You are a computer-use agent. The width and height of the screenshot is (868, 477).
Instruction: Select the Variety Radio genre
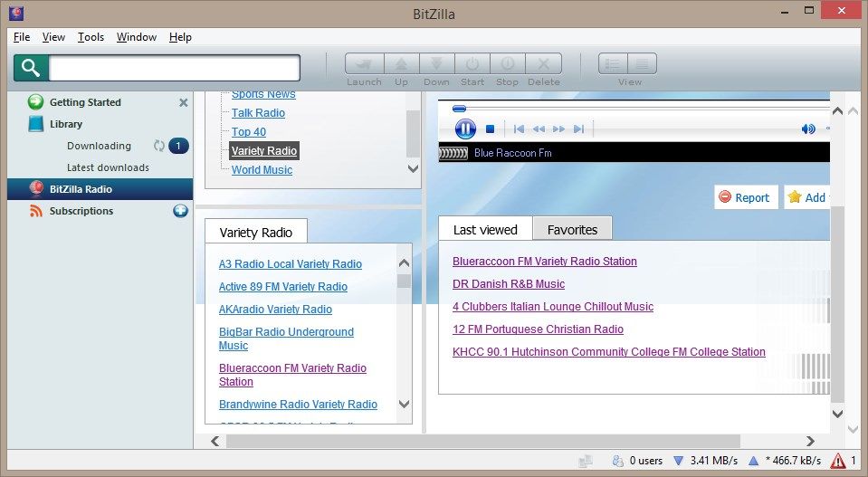coord(264,150)
